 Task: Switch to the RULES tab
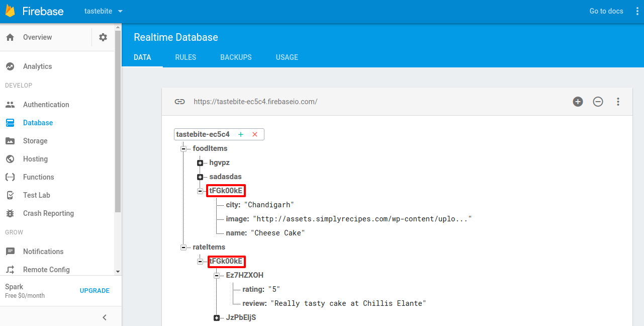[x=186, y=57]
